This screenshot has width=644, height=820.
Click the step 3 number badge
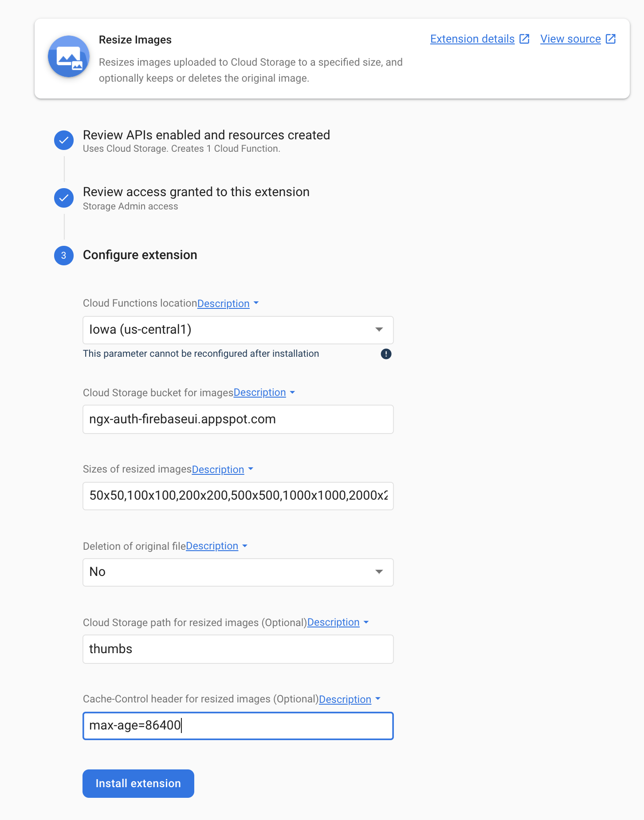coord(64,256)
